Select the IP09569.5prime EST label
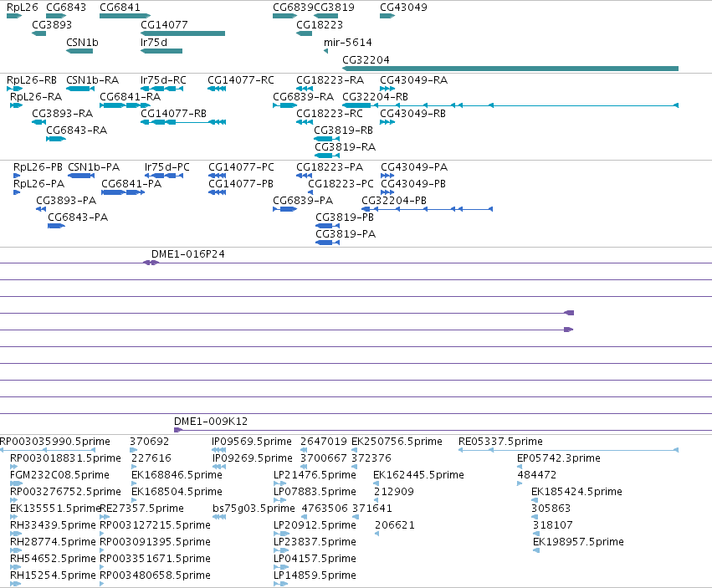The height and width of the screenshot is (588, 712). tap(252, 442)
